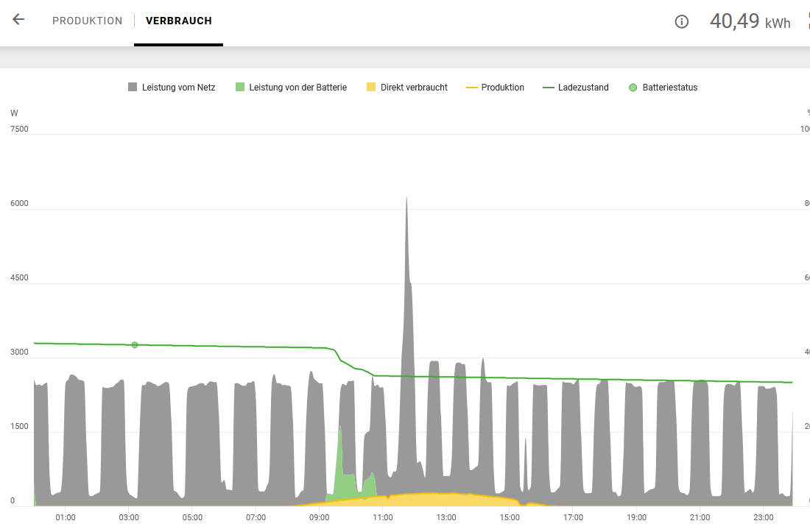Select the green battery status marker on the chart line
Screen dimensions: 810x532
click(x=135, y=344)
